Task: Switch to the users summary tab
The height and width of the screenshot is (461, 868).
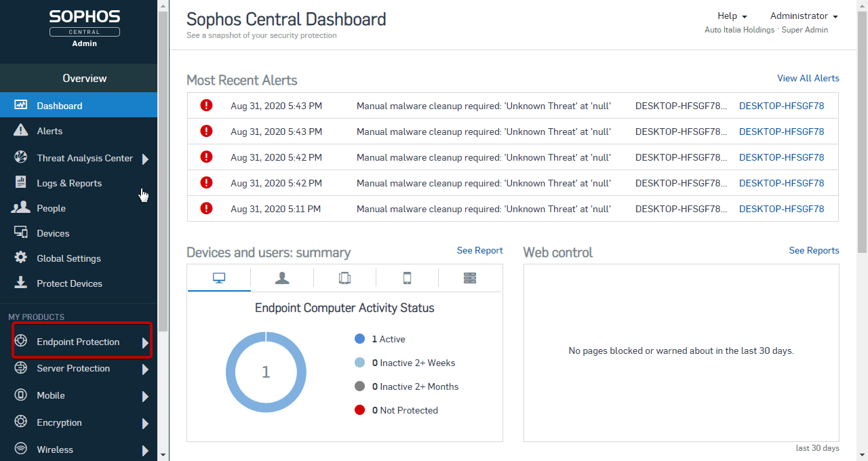Action: point(282,278)
